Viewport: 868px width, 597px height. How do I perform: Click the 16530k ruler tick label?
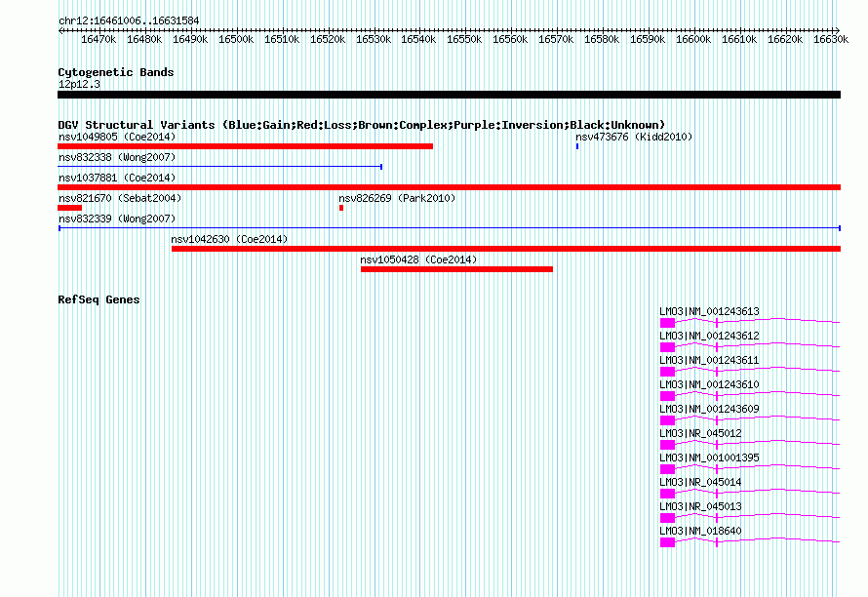click(x=374, y=39)
